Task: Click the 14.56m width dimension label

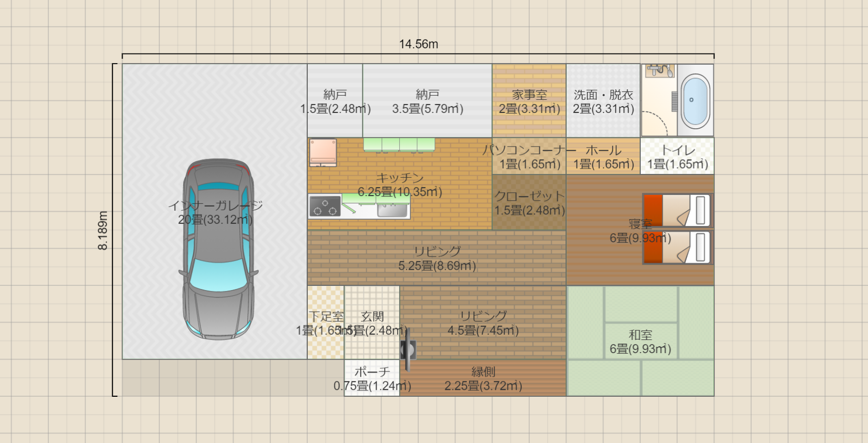Action: click(x=419, y=44)
